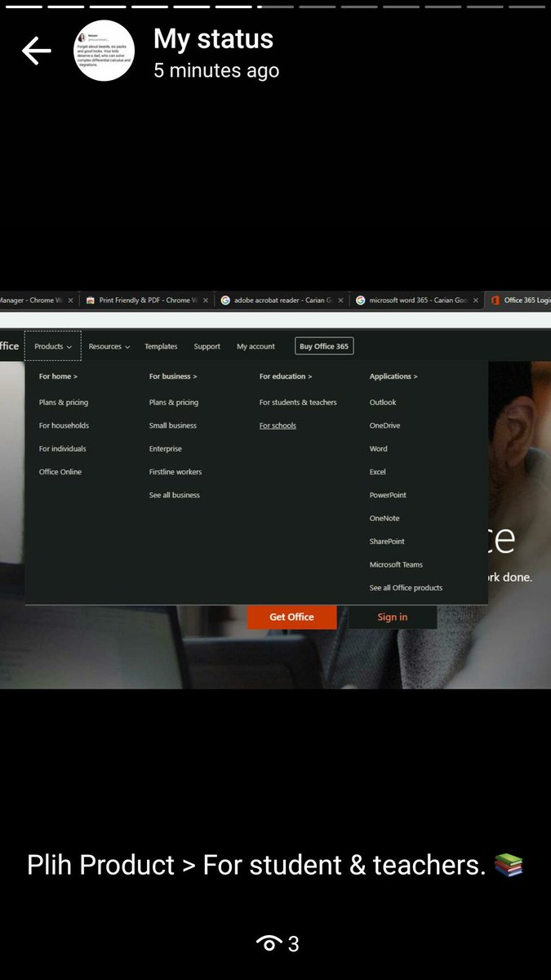Select Firstline workers link
Image resolution: width=551 pixels, height=980 pixels.
176,472
